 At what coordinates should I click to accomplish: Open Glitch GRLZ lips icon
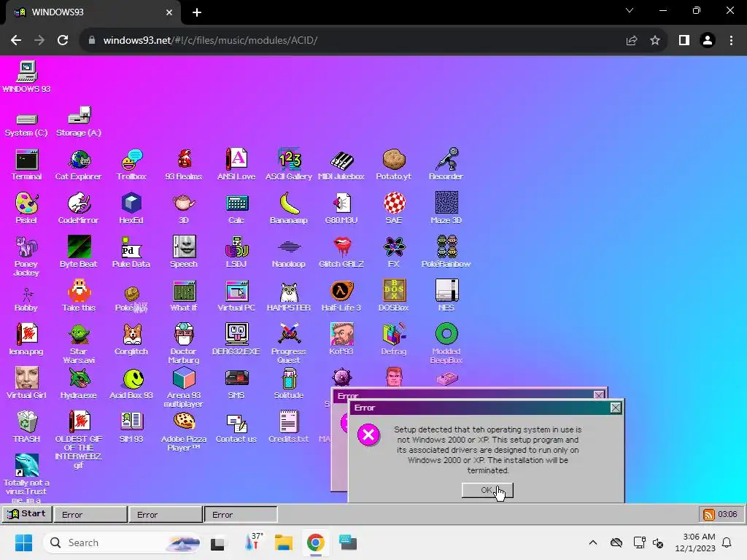coord(341,252)
